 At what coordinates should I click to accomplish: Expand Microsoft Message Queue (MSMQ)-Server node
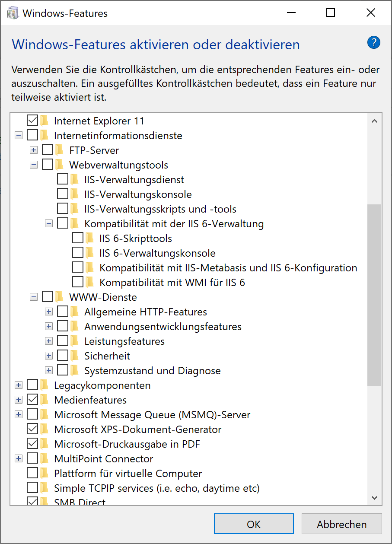(19, 415)
